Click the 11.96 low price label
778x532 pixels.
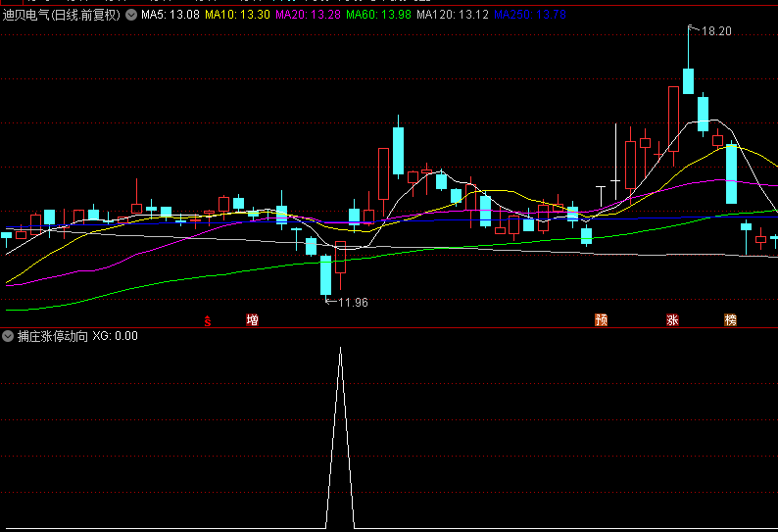click(x=353, y=303)
